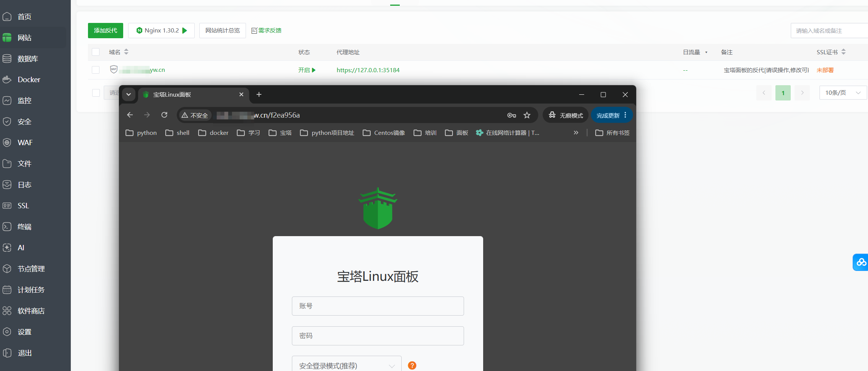Select the 宝塔Linux面板 browser tab
Viewport: 868px width, 371px height.
pyautogui.click(x=194, y=95)
